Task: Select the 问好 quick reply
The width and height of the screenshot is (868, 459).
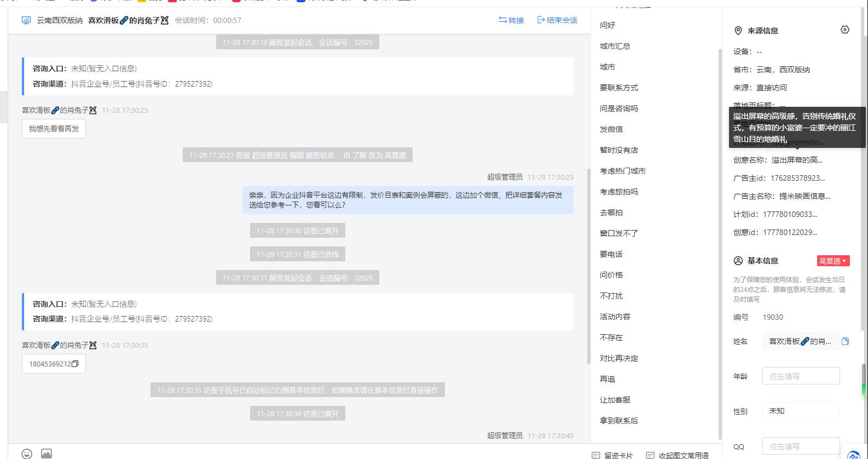Action: (x=607, y=25)
